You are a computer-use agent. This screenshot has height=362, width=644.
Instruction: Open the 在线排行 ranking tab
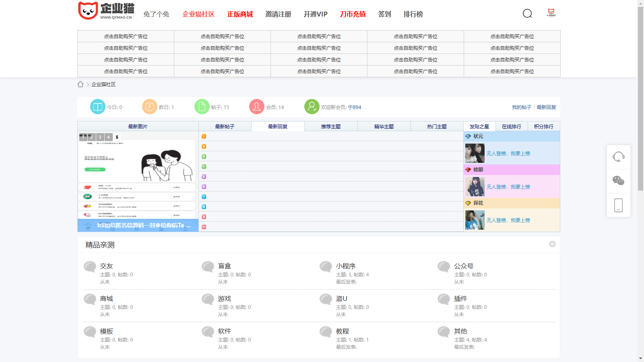[511, 126]
